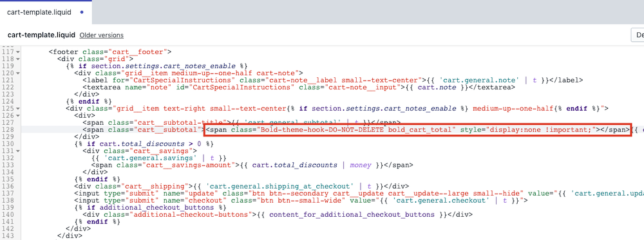This screenshot has height=240, width=644.
Task: Click line number 119 in the gutter
Action: (8, 66)
